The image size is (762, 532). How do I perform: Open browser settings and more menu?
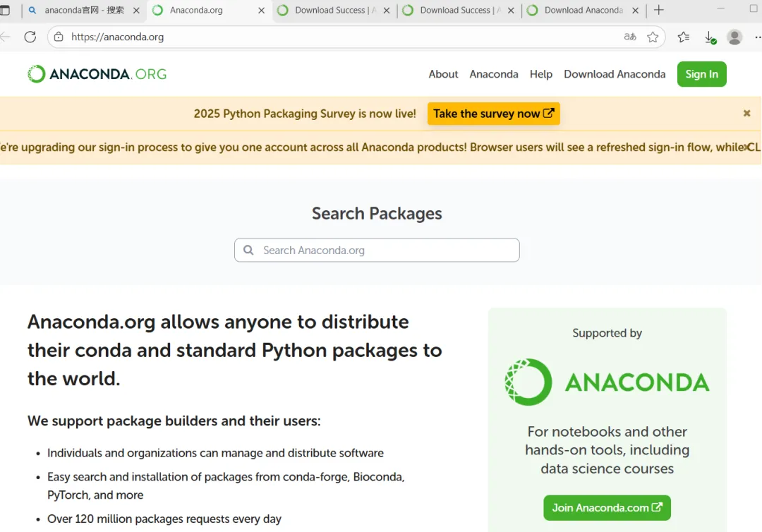point(758,37)
